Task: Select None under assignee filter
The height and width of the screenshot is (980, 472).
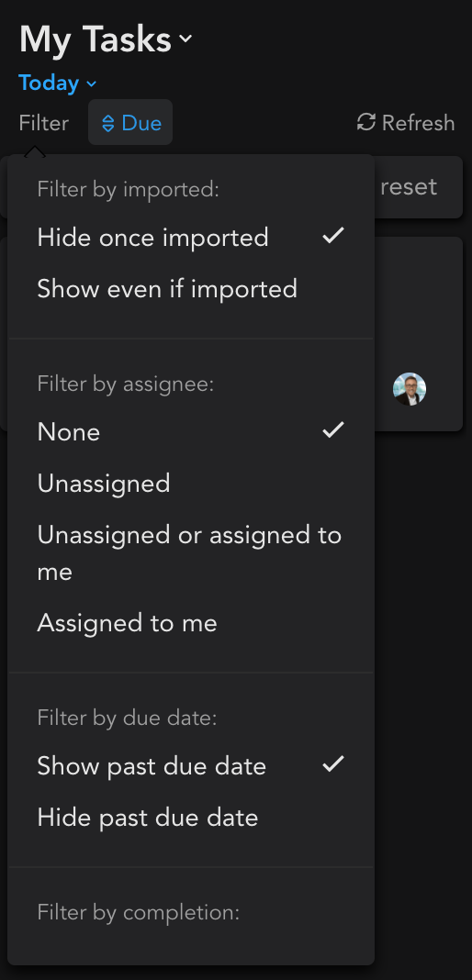Action: [x=191, y=432]
